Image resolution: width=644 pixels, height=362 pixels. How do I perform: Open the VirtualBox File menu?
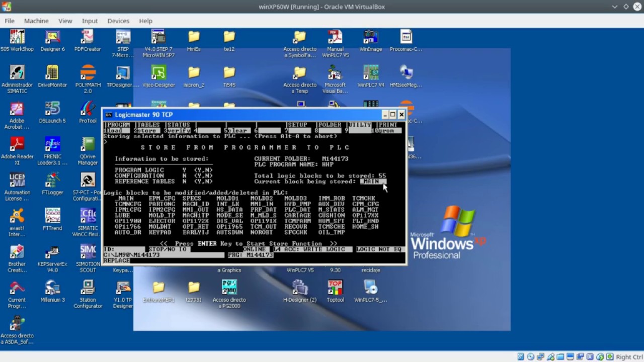(10, 21)
